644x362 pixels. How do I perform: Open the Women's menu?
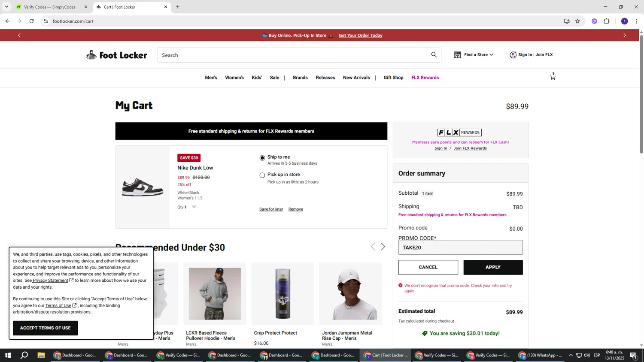point(234,78)
